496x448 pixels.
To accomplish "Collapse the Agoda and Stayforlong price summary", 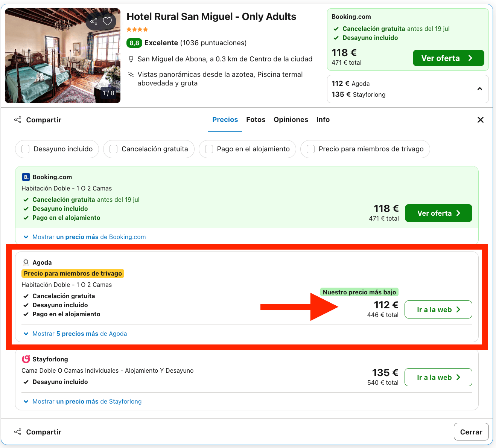I will (480, 89).
